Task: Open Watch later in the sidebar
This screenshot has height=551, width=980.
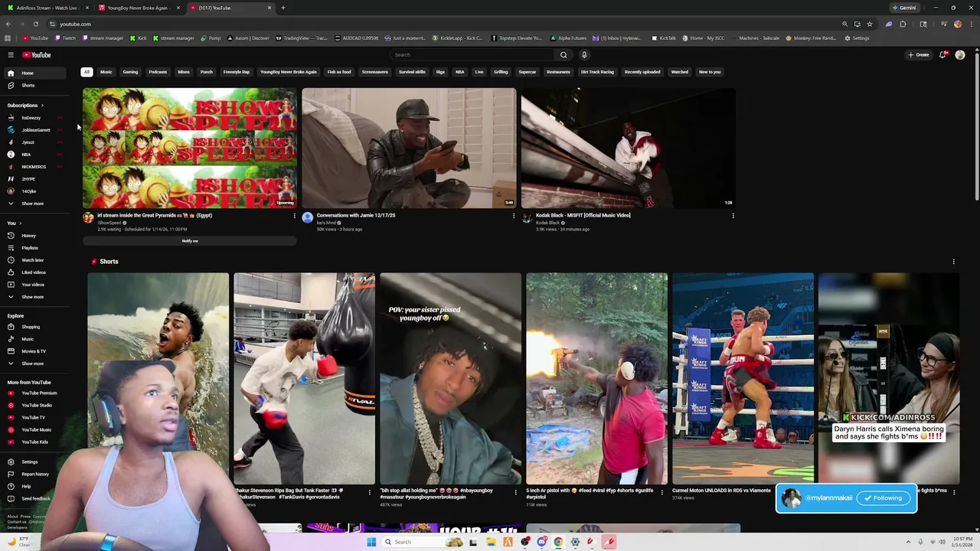Action: pos(37,260)
